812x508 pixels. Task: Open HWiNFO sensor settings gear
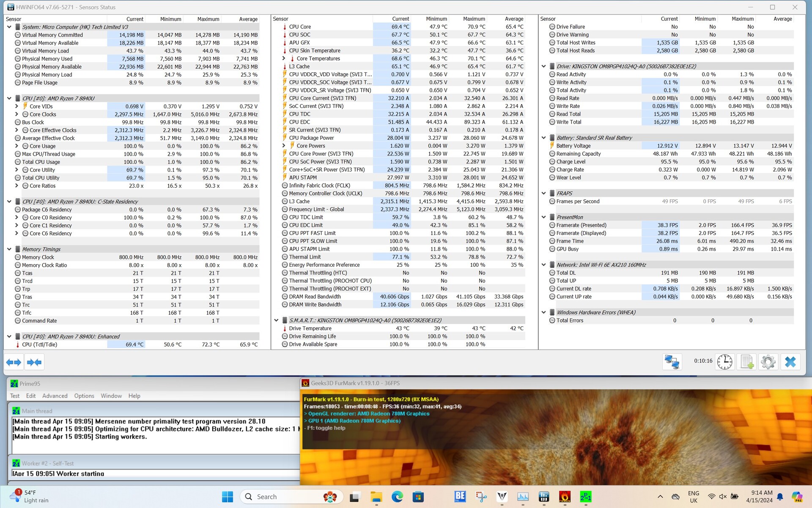pyautogui.click(x=768, y=362)
